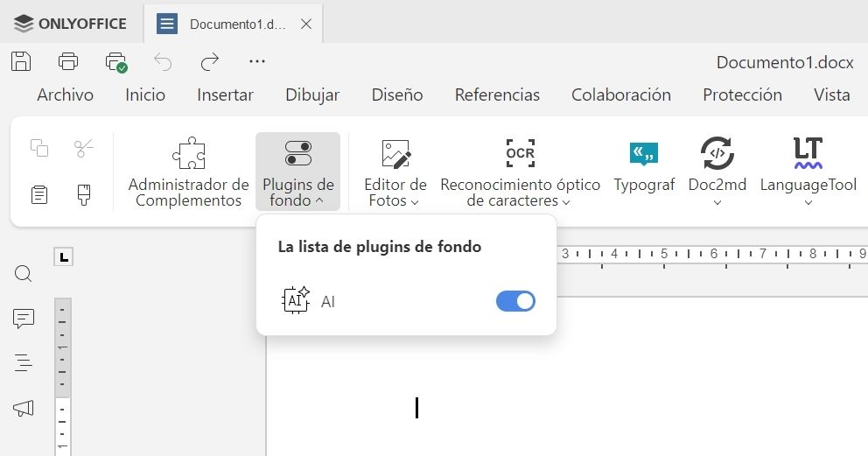Click the OCR Reconocimiento óptico icon

pos(521,153)
